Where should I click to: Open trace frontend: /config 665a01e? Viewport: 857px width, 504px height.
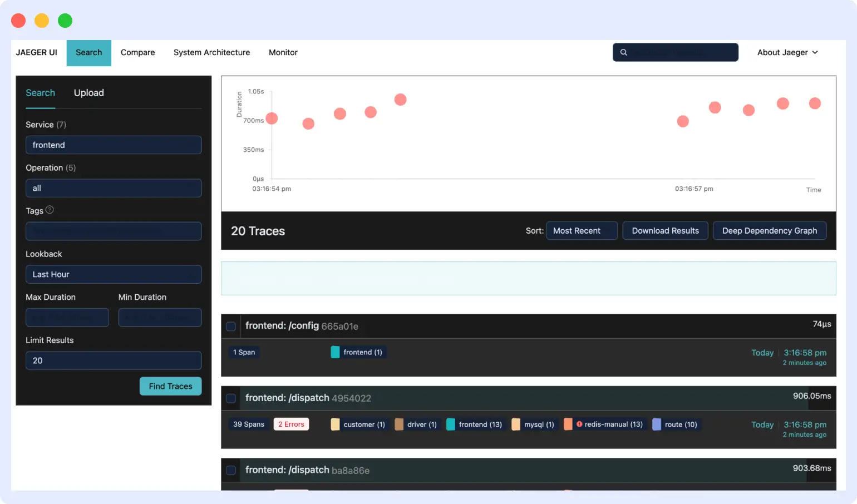pyautogui.click(x=302, y=326)
